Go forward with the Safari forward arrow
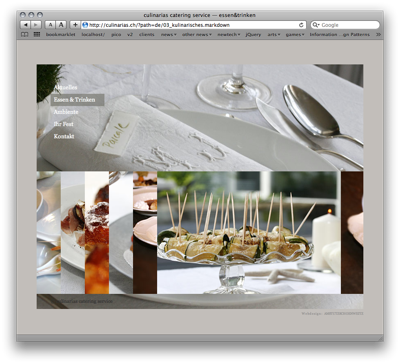This screenshot has width=400, height=364. pyautogui.click(x=36, y=25)
